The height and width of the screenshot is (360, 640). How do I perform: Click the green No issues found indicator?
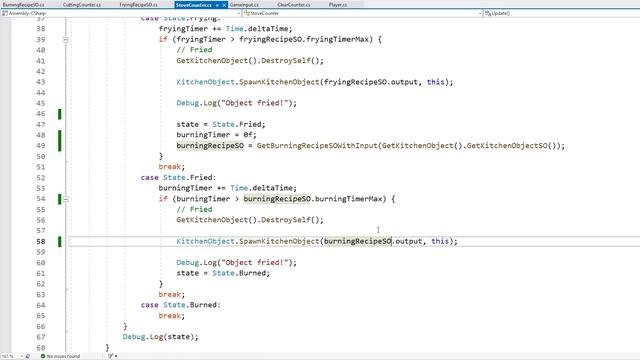[x=60, y=356]
